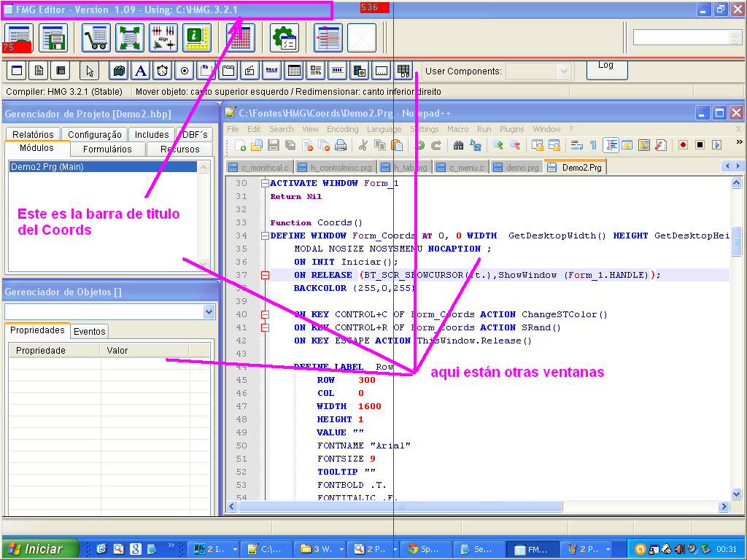The image size is (747, 560).
Task: Click the Log button
Action: tap(606, 66)
